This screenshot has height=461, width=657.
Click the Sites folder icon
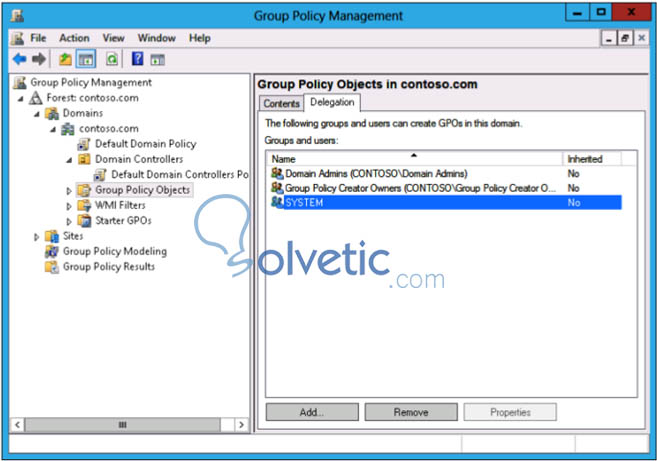point(52,236)
